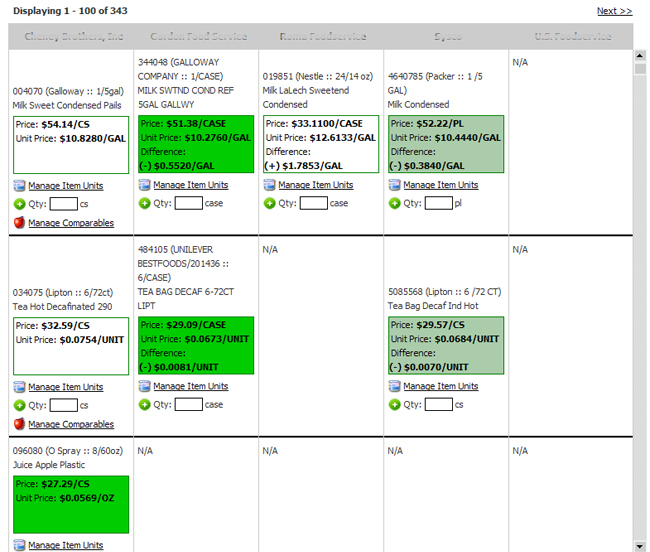Focus the Qty field for Cheney Lipton tea cs
Screen dimensions: 650x552
point(63,405)
